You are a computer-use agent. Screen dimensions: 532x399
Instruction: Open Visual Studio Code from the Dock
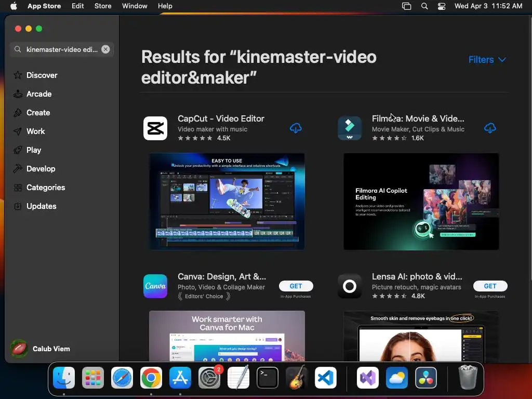(x=326, y=378)
